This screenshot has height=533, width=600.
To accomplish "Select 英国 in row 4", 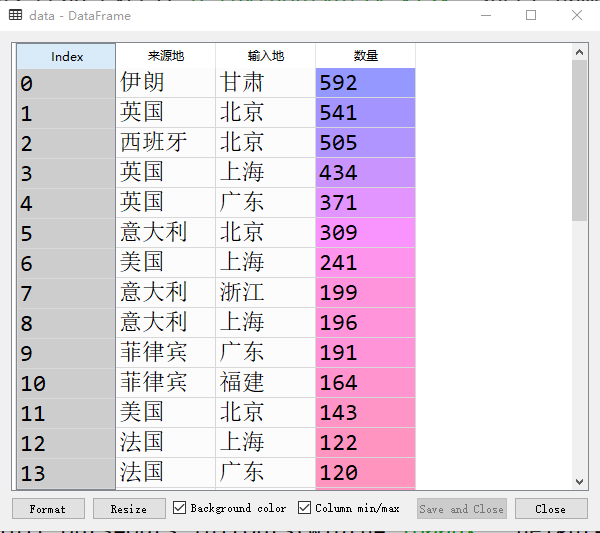I will pyautogui.click(x=166, y=202).
